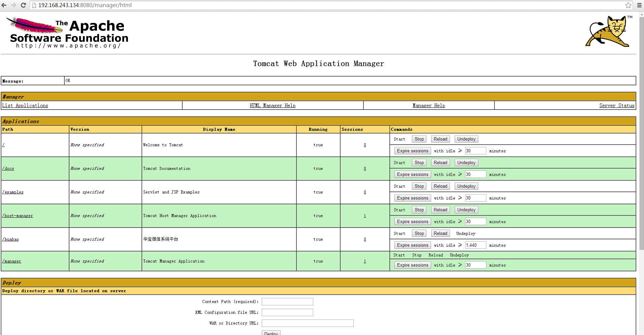
Task: Click the page vertical scrollbar
Action: 641,133
